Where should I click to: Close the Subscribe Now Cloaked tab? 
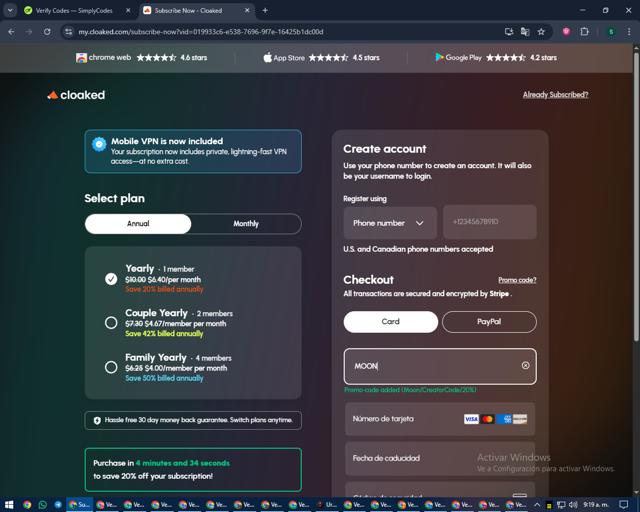coord(247,11)
